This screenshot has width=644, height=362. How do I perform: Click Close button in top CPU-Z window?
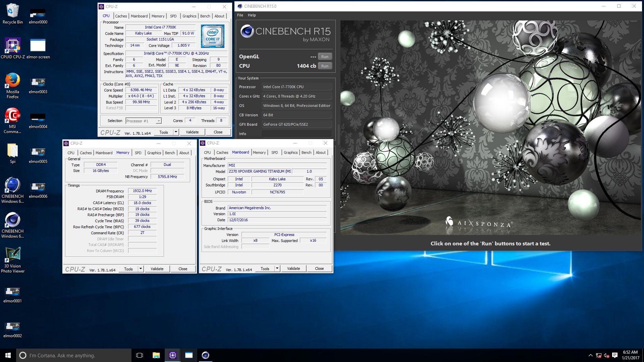coord(218,132)
